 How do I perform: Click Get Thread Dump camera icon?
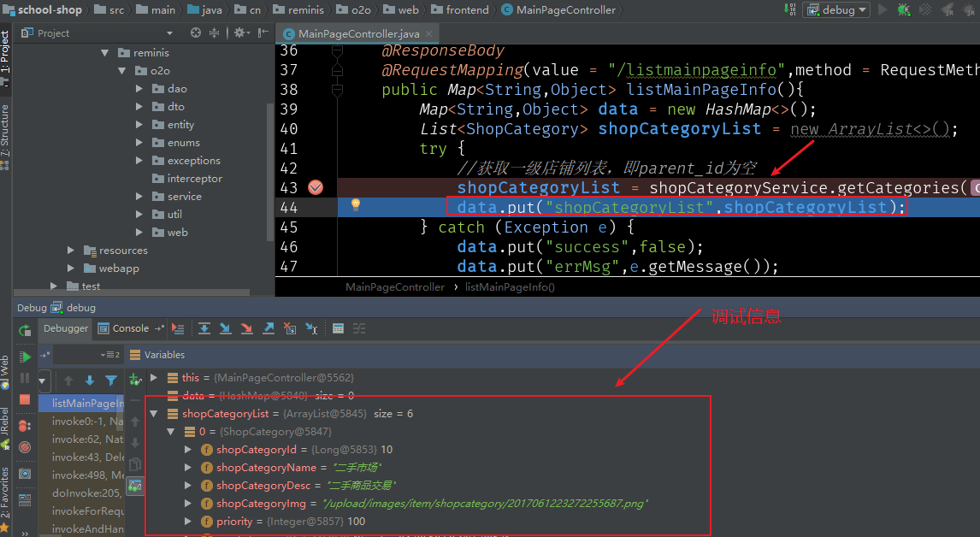[x=25, y=474]
